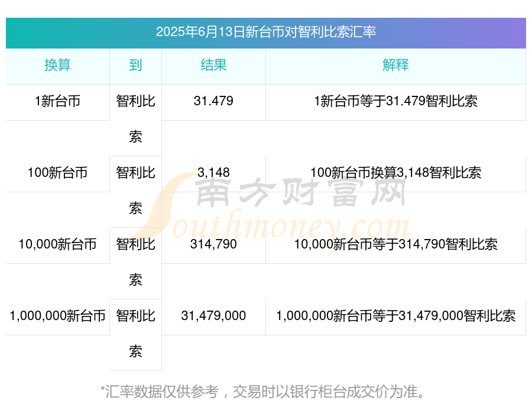The width and height of the screenshot is (532, 410).
Task: Select the 1,000,000新台币 cell
Action: [58, 316]
